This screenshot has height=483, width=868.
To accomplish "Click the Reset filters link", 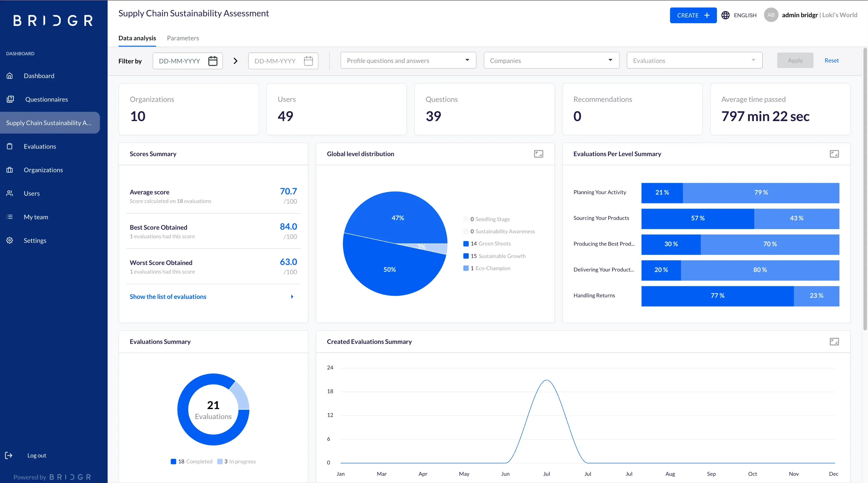I will pyautogui.click(x=832, y=61).
